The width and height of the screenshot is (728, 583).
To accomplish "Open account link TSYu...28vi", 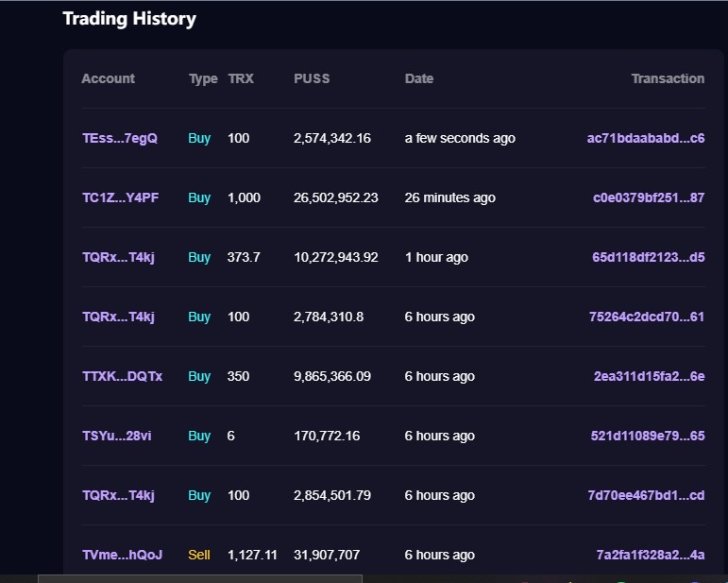I will pos(117,436).
